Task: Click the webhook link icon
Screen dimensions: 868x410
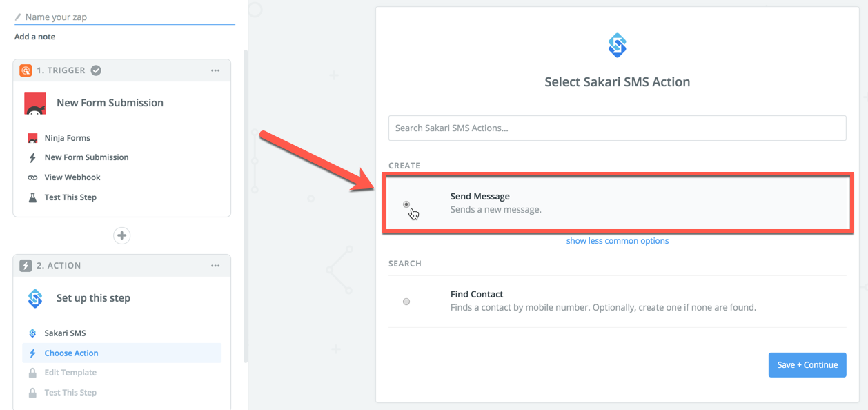Action: tap(32, 177)
